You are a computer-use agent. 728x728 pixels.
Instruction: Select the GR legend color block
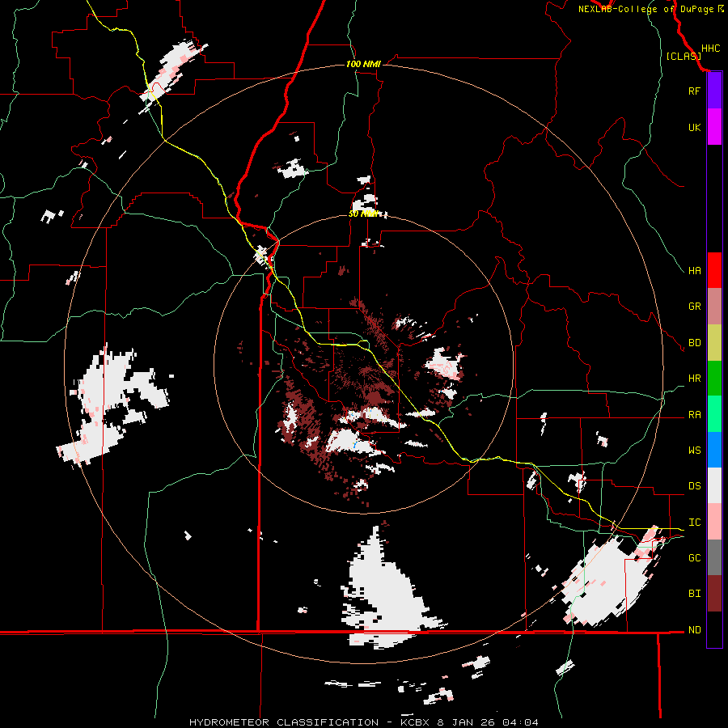point(714,307)
